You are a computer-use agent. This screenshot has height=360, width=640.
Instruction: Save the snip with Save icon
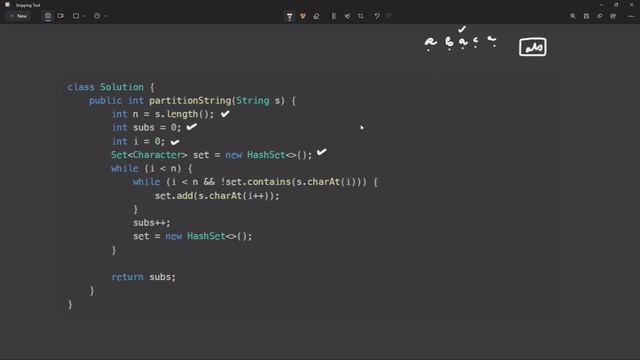click(586, 16)
